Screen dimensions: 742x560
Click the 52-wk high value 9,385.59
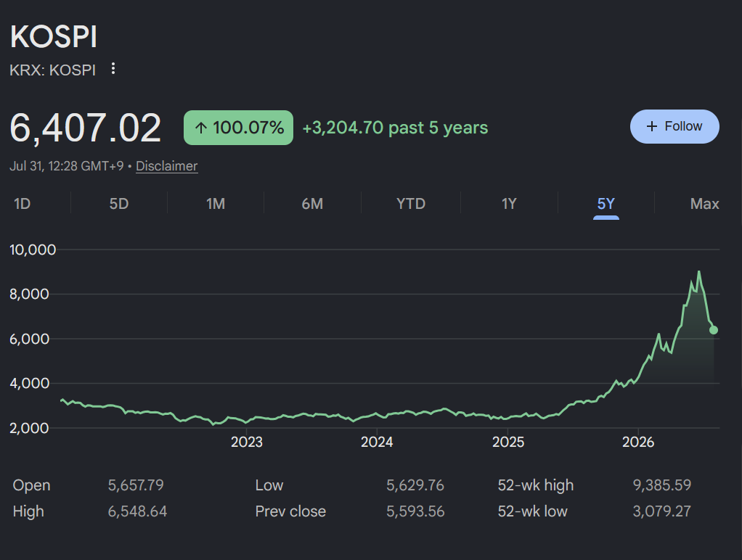pos(661,485)
